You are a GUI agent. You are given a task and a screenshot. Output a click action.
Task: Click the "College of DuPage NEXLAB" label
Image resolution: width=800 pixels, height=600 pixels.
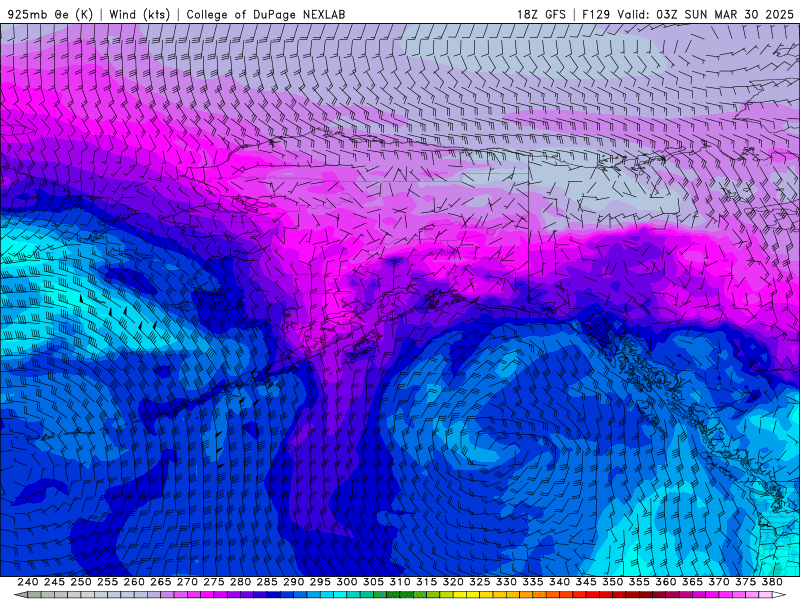coord(265,14)
